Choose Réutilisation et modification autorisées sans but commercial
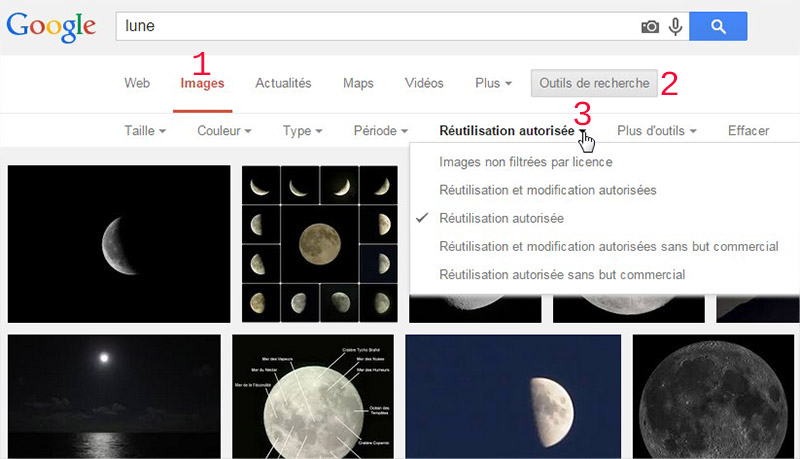 pos(609,246)
